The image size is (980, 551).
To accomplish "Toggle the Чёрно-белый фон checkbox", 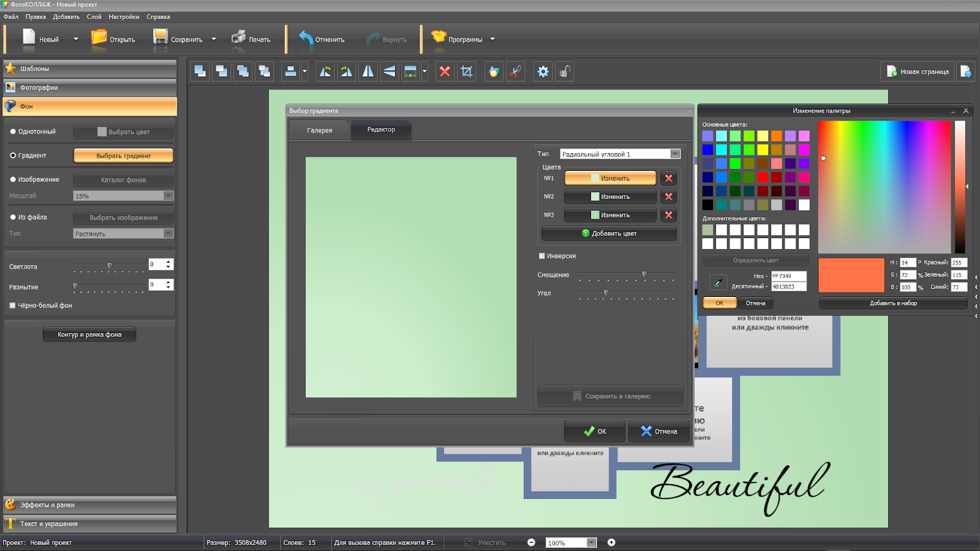I will coord(12,305).
